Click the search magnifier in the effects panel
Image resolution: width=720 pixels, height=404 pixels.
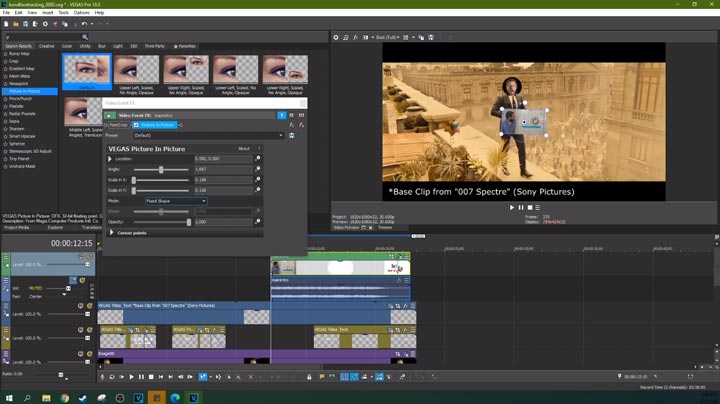coord(85,37)
